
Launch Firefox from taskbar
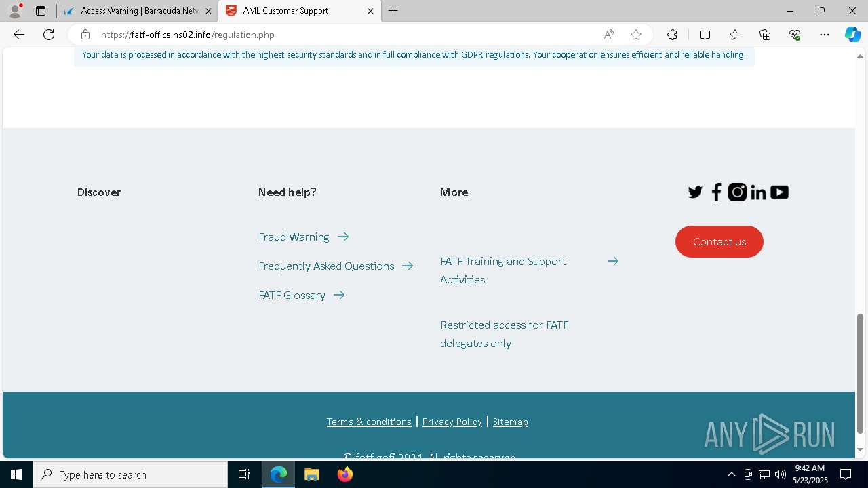pos(344,474)
